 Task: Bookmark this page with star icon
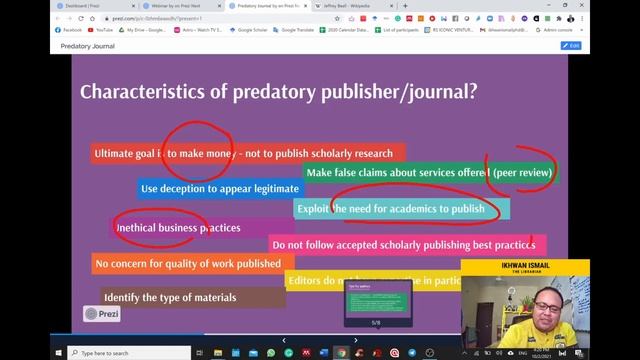[x=337, y=19]
